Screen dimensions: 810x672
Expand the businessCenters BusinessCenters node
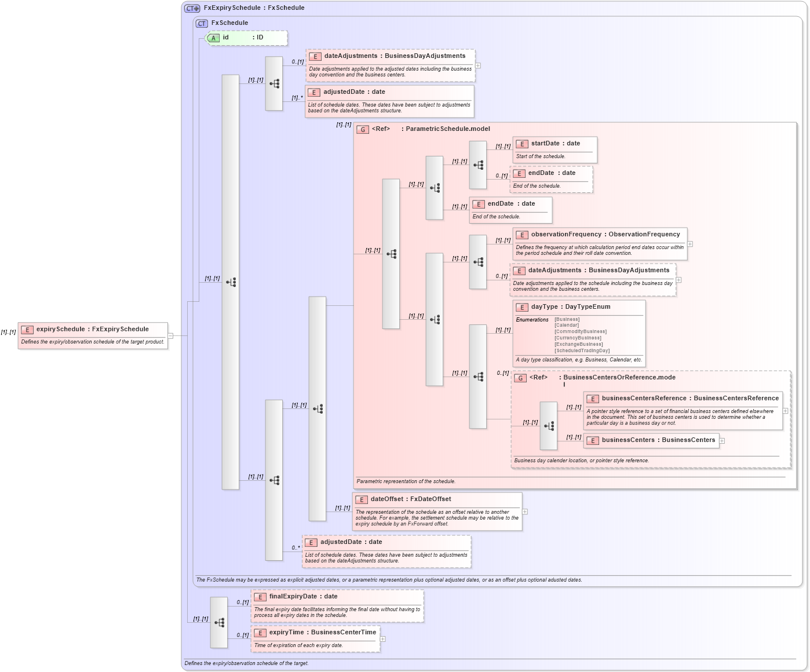coord(721,440)
